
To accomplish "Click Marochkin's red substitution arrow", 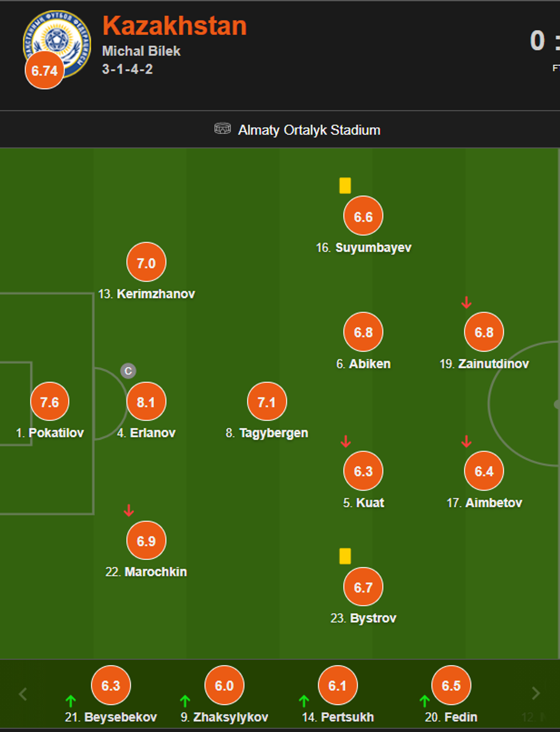I will 129,511.
